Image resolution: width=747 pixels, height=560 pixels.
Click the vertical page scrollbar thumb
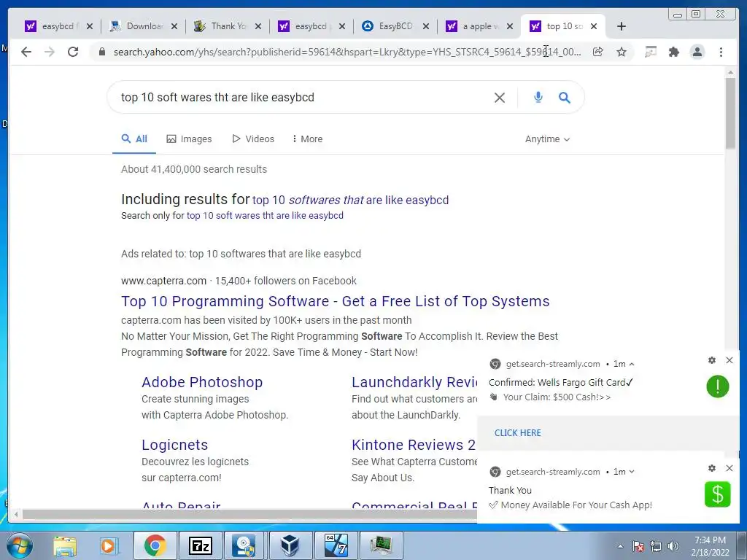coord(730,113)
